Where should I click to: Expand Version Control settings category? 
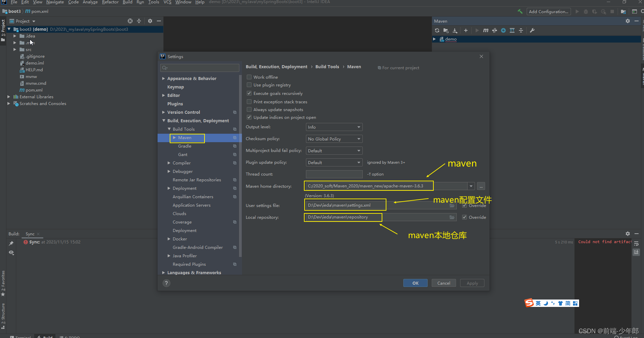point(164,112)
